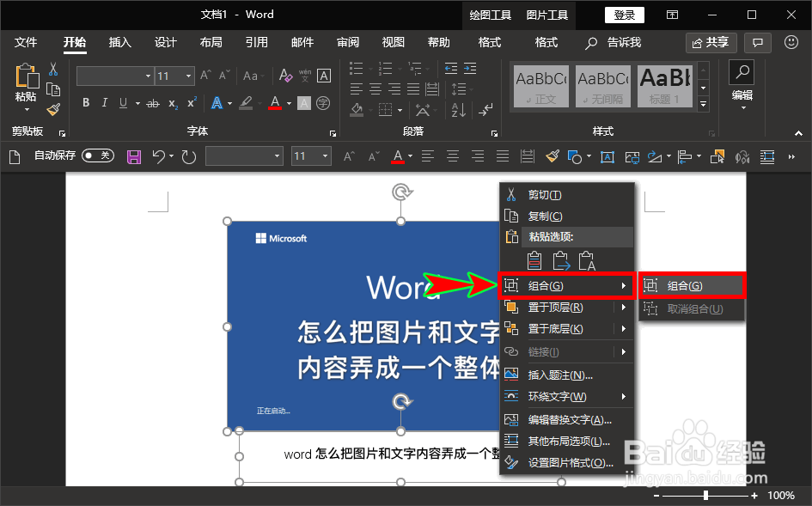Click the Undo icon

[158, 156]
